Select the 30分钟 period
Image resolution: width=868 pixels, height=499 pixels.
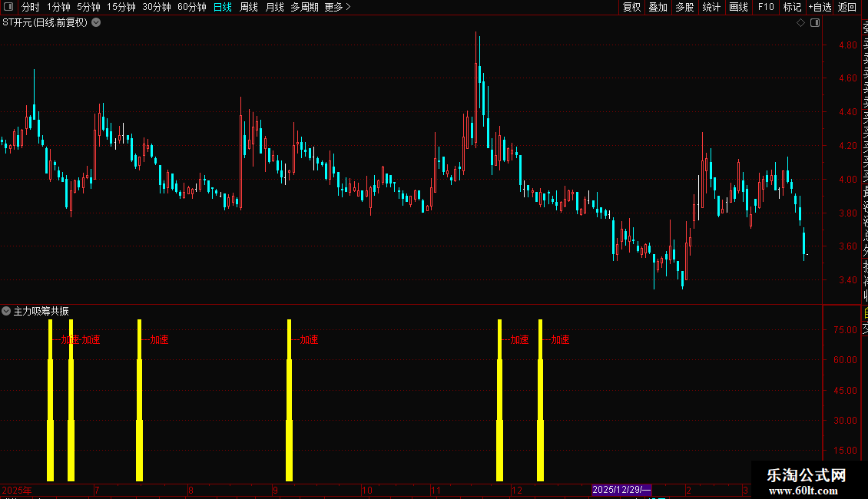point(157,7)
